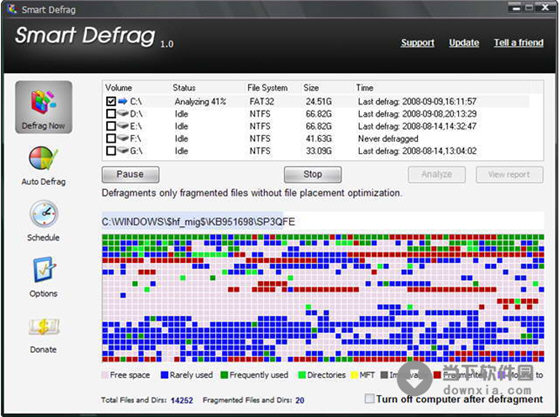Click 'Last defrag: 2008-09-08,20:13:29' cell
The image size is (560, 417).
(417, 114)
